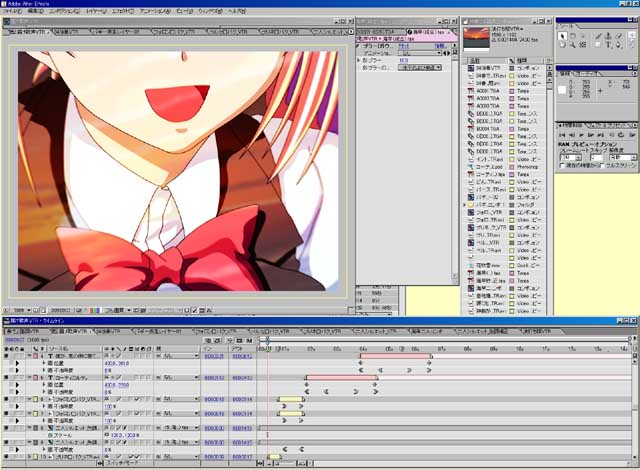Image resolution: width=640 pixels, height=470 pixels.
Task: Select the Rectangular Mask tool
Action: point(598,45)
